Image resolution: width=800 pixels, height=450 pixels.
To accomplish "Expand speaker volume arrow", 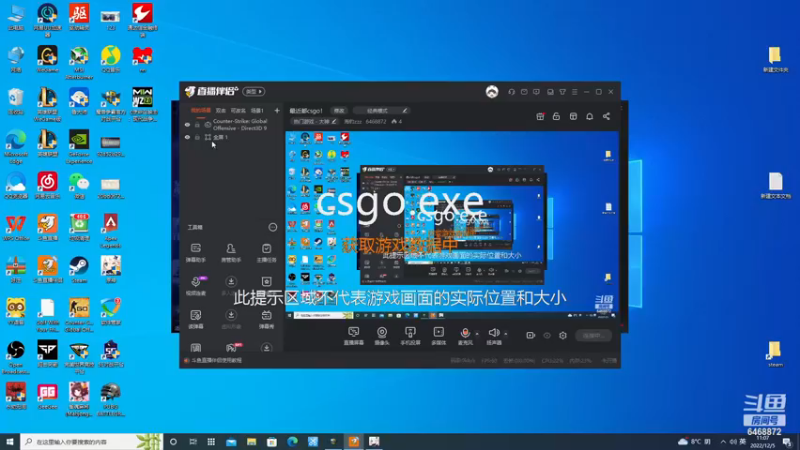I will 506,334.
